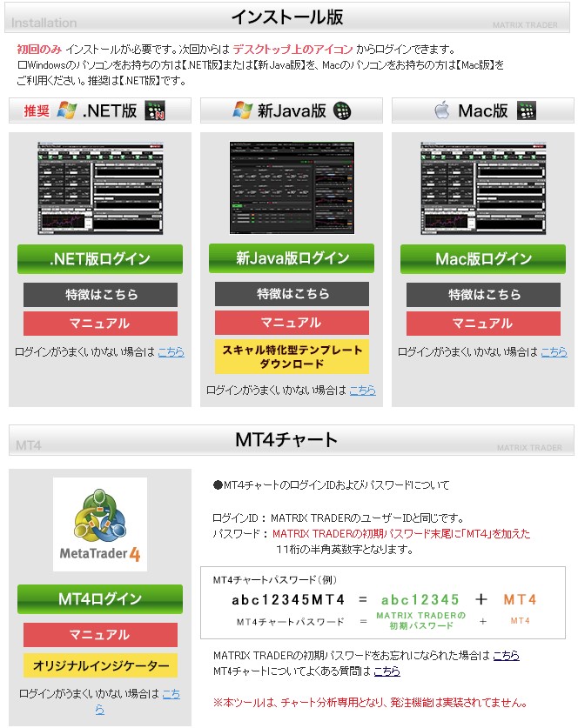Download スキャル特化型テンプレート

pos(292,357)
